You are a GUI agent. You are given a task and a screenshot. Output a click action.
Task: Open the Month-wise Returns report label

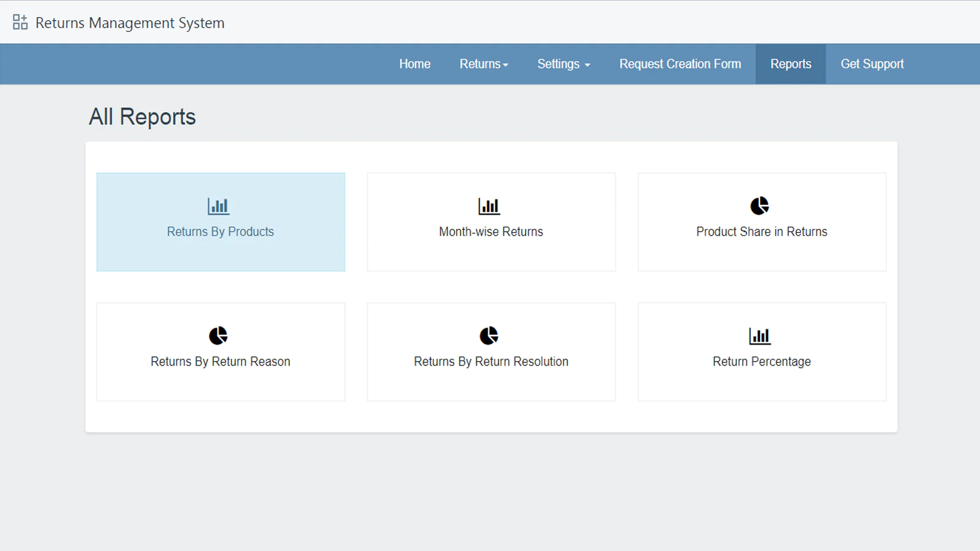pyautogui.click(x=491, y=232)
